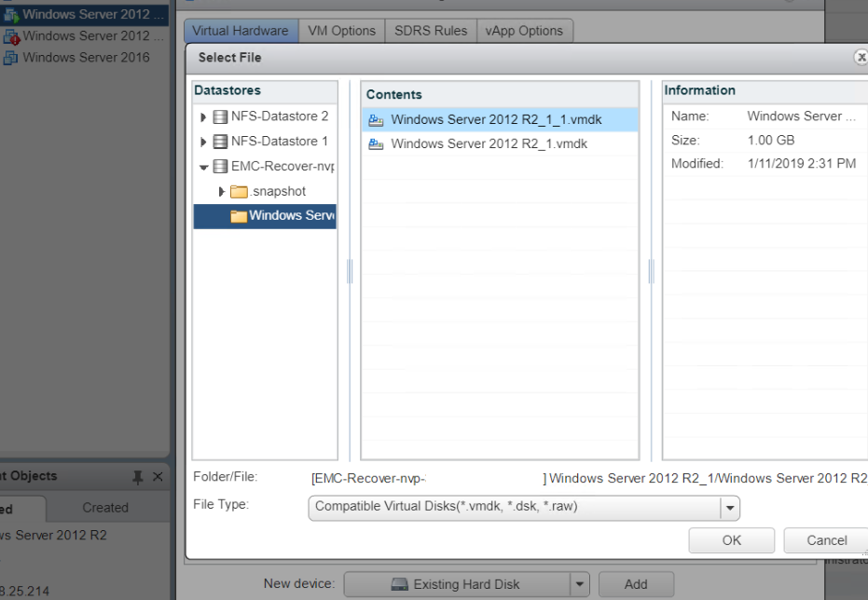Click splitter handle between Contents and Information
The width and height of the screenshot is (868, 600).
coord(651,271)
